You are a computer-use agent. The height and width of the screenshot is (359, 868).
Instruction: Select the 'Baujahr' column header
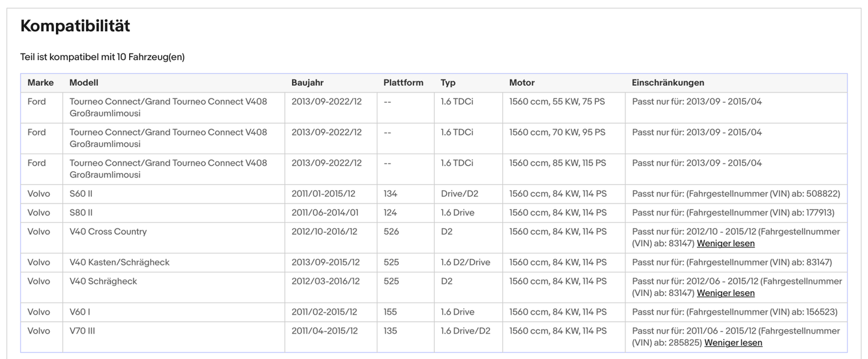pos(307,83)
